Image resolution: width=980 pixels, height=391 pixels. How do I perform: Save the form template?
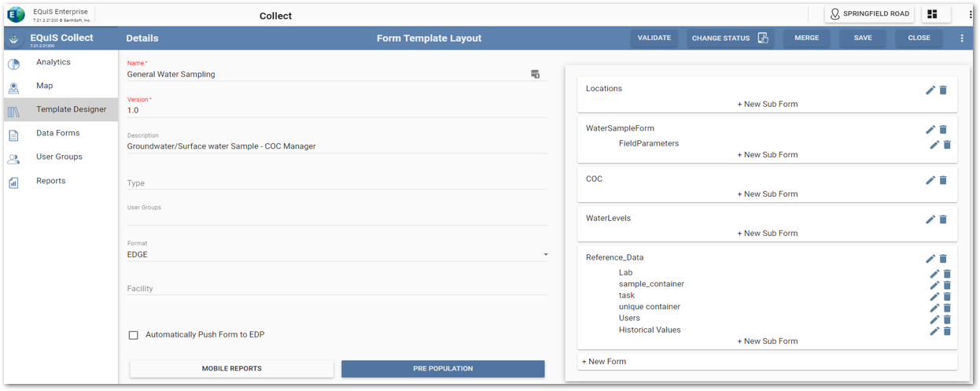pos(863,38)
